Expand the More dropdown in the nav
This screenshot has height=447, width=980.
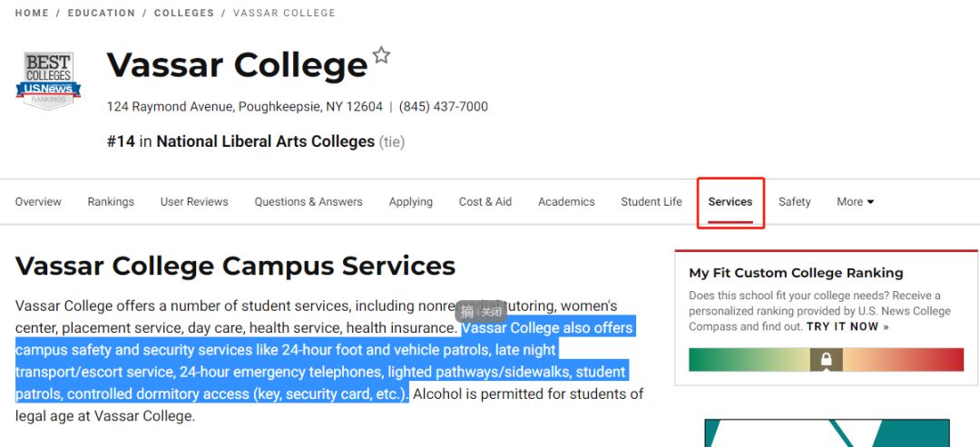[855, 201]
